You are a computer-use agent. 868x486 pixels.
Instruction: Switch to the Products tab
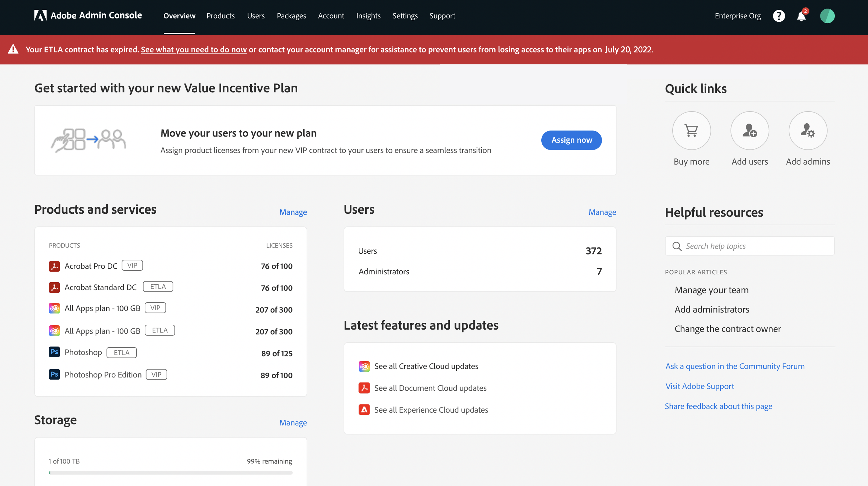click(220, 15)
